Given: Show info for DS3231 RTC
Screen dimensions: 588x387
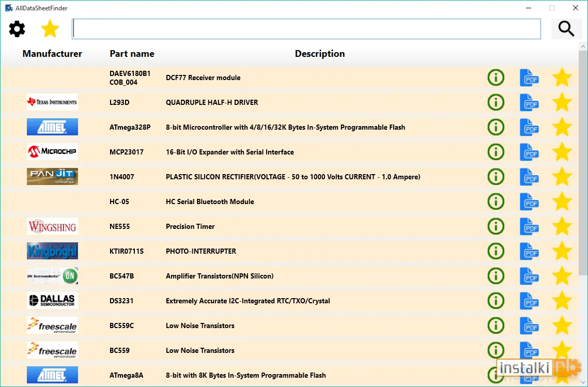Looking at the screenshot, I should coord(496,300).
